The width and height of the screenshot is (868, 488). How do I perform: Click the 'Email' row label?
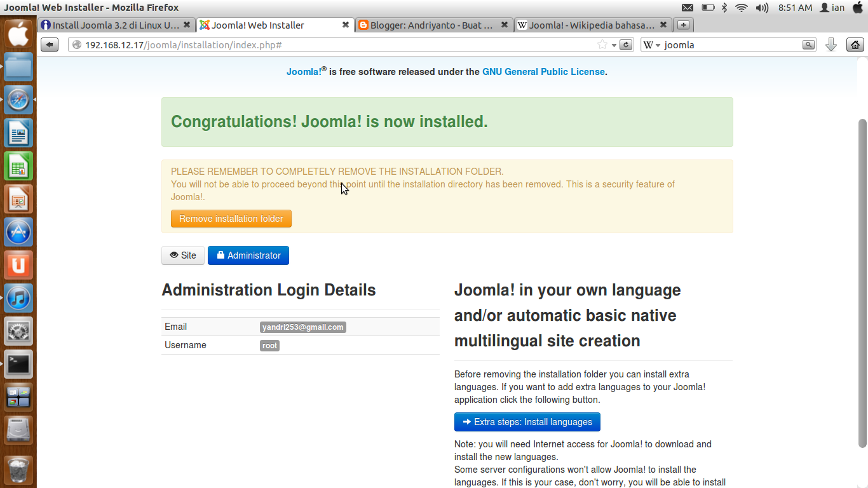(x=175, y=327)
